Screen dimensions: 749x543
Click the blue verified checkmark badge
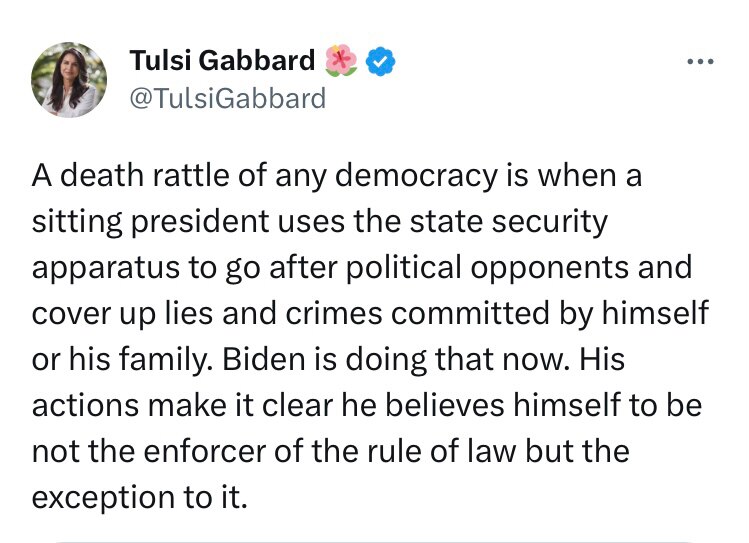380,62
